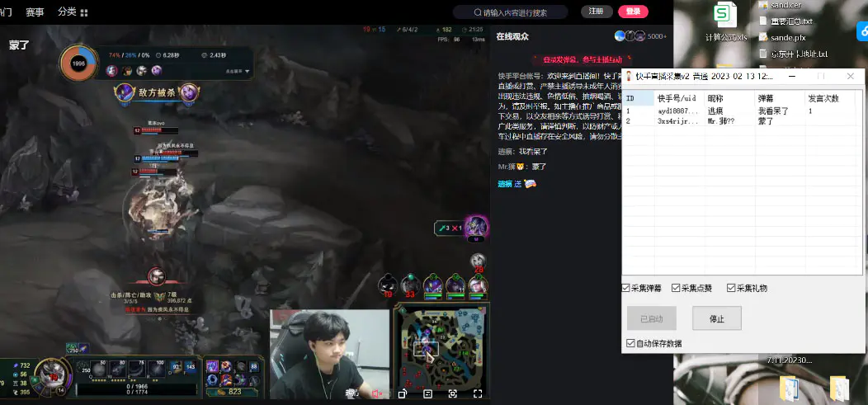Toggle the 采集弹幕 checkbox
868x405 pixels.
tap(625, 288)
